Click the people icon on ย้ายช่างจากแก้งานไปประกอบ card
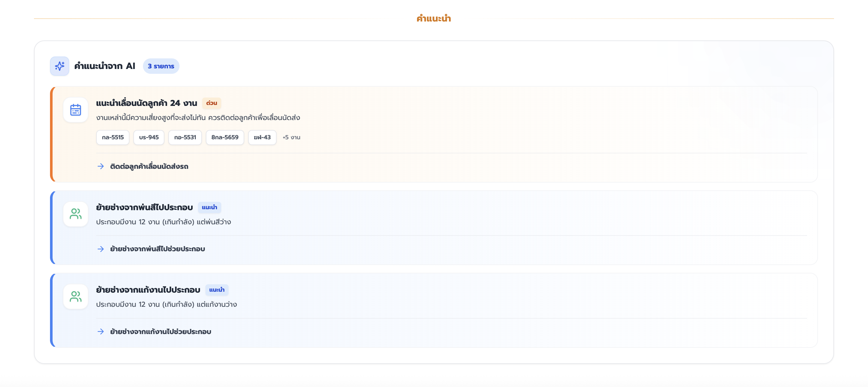Viewport: 868px width, 387px height. [75, 297]
